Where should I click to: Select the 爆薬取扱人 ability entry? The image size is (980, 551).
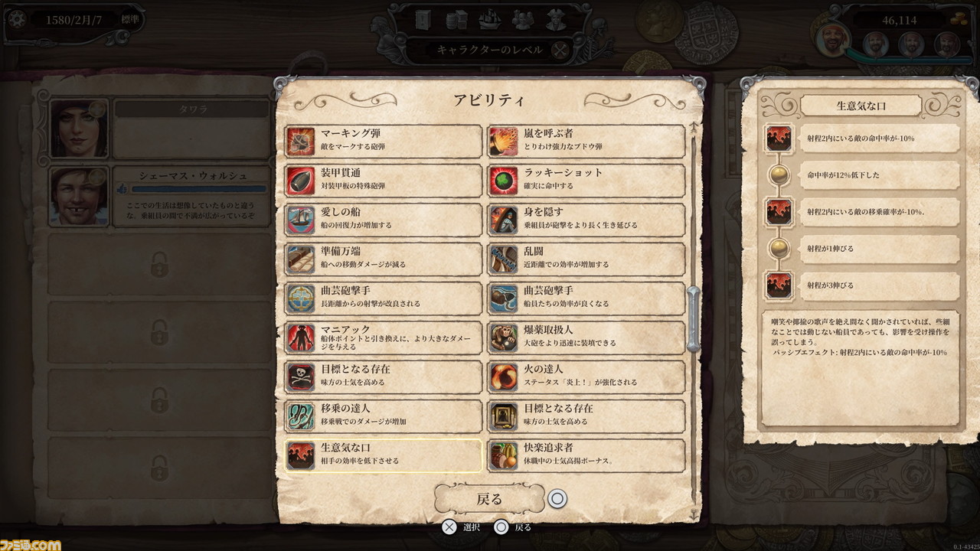[x=586, y=337]
